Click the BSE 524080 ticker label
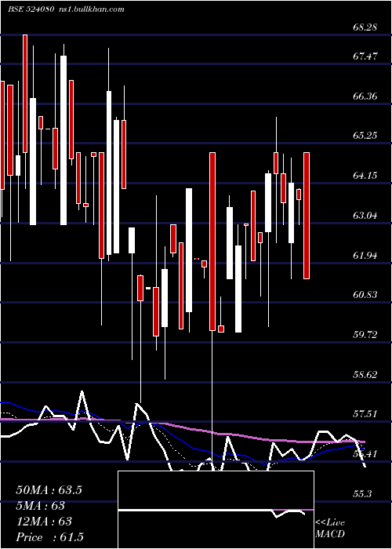 coord(31,9)
